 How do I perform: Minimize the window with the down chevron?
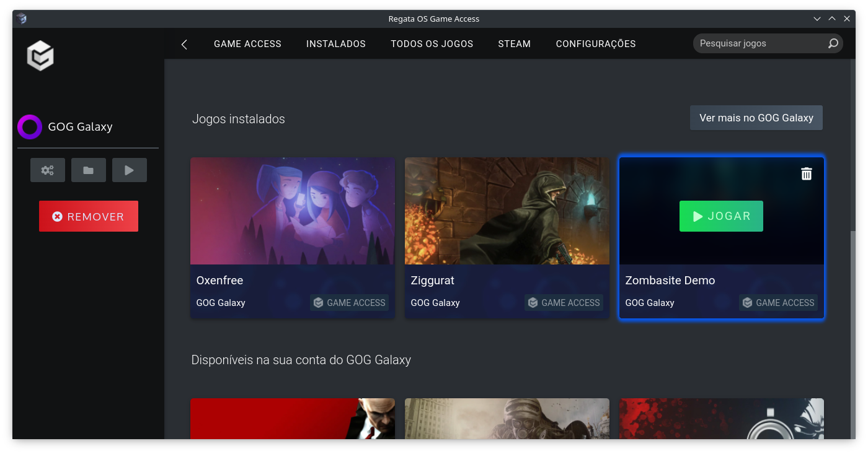click(817, 19)
